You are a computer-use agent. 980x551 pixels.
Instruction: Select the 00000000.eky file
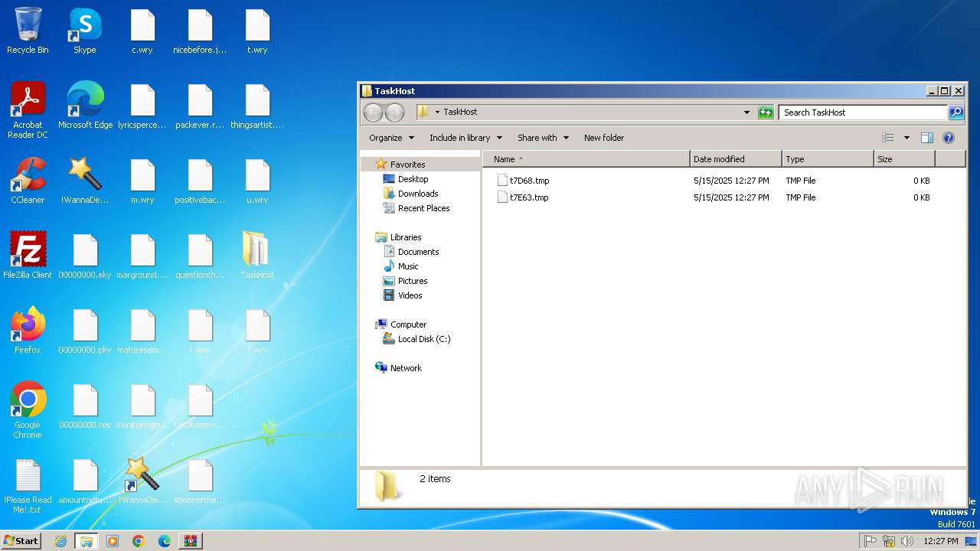(85, 256)
